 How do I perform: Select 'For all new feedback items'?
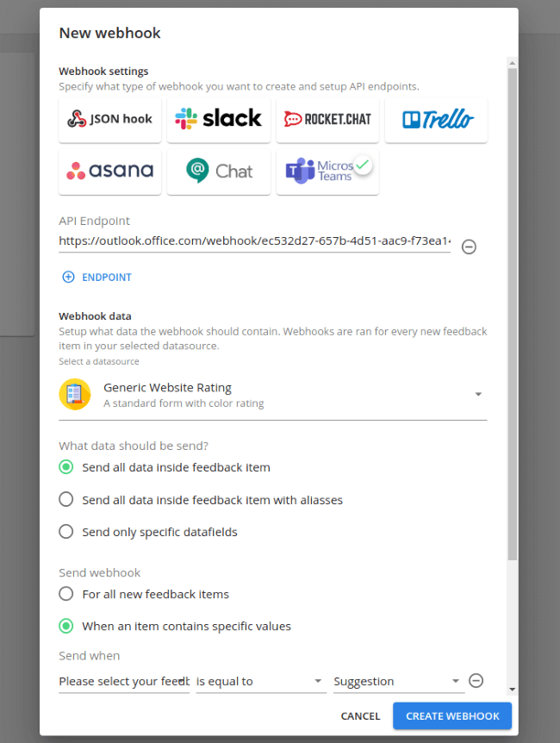tap(65, 594)
